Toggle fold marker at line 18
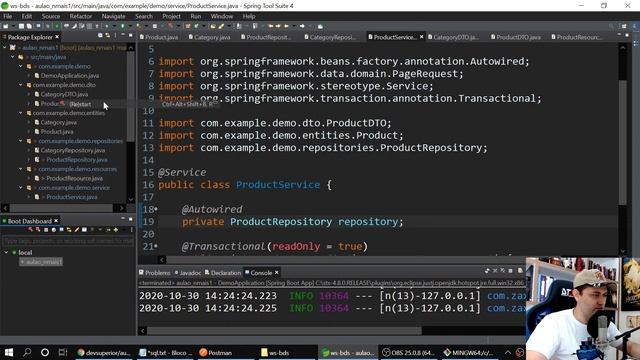The width and height of the screenshot is (640, 360). point(156,209)
